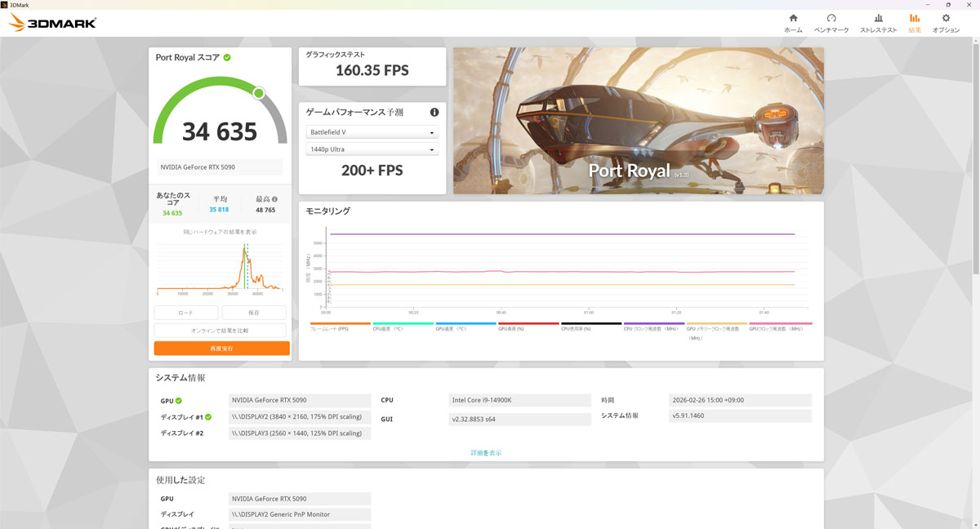
Task: Expand system info via 詳細を表示
Action: pyautogui.click(x=486, y=452)
